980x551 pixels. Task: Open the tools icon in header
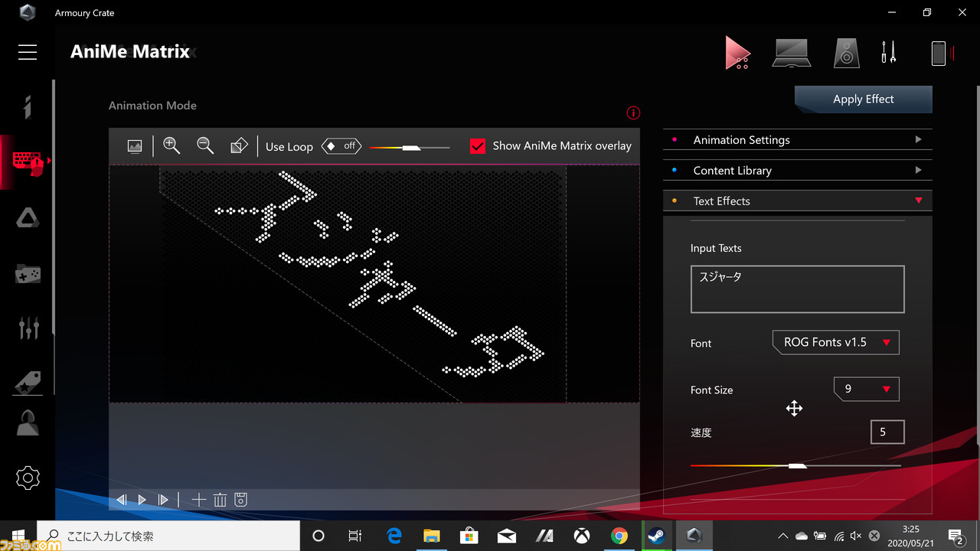(888, 52)
